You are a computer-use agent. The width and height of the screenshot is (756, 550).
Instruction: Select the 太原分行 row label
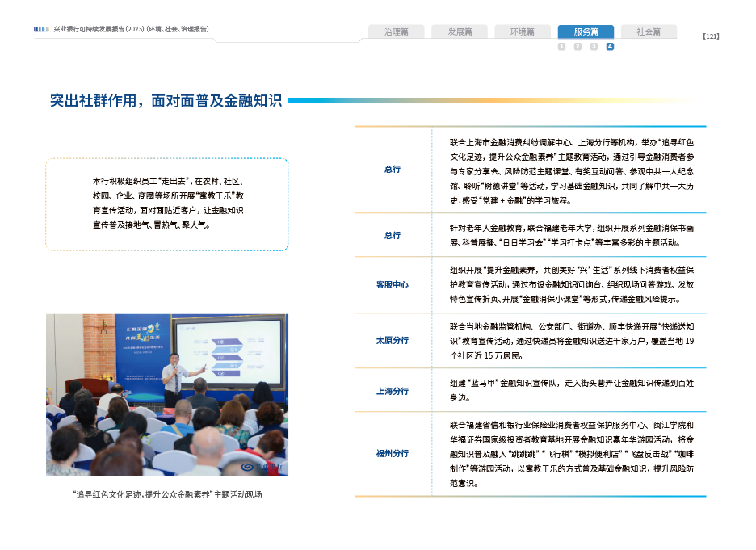click(393, 340)
